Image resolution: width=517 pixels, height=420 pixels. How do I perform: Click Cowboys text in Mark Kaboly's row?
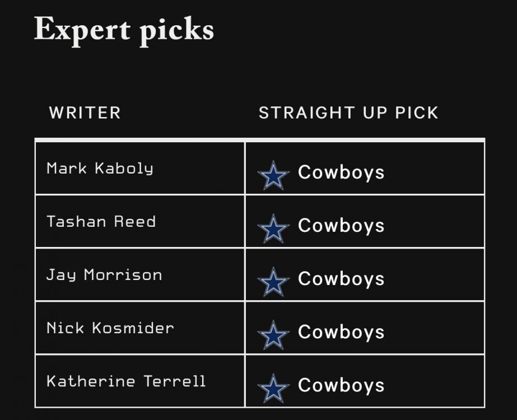click(341, 172)
